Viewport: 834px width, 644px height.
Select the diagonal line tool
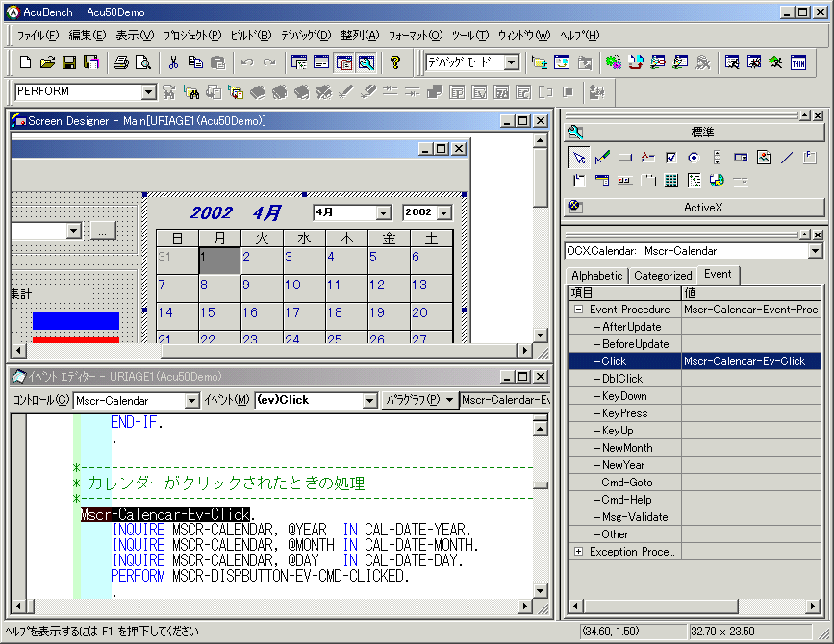tap(787, 158)
